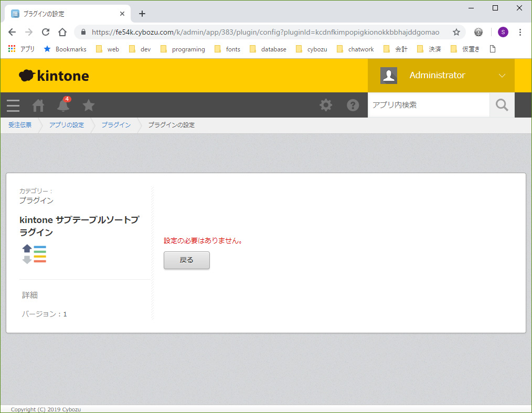This screenshot has width=532, height=413.
Task: Click the 設定の必要はありません message
Action: (x=203, y=240)
